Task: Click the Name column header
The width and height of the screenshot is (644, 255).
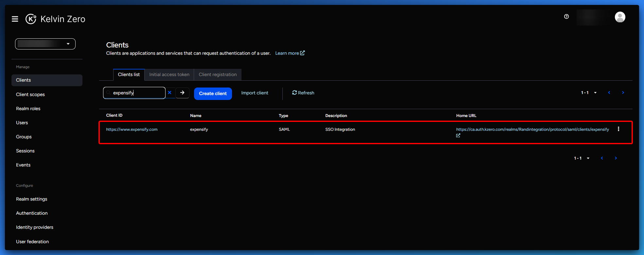Action: [196, 116]
